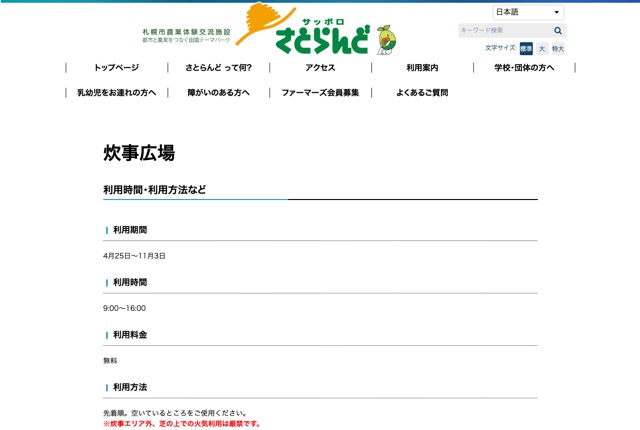Select the 先着順 usage instruction text
Image resolution: width=640 pixels, height=430 pixels.
click(175, 413)
